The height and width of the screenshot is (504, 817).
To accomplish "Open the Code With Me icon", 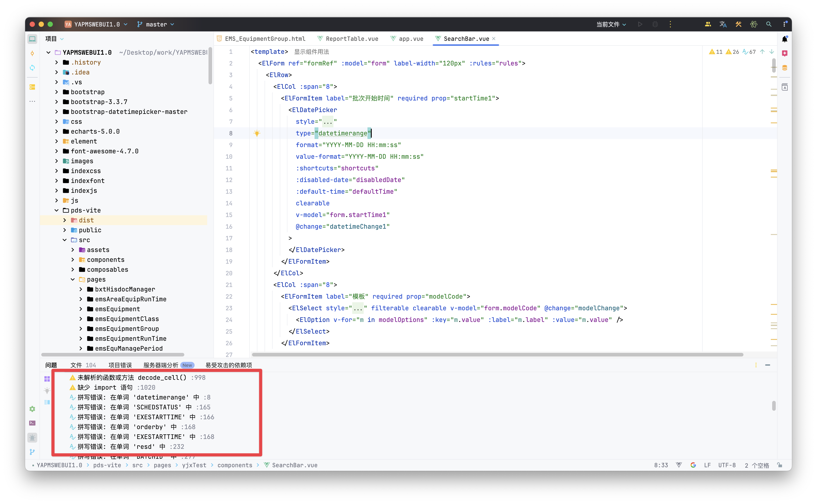I will click(x=708, y=24).
